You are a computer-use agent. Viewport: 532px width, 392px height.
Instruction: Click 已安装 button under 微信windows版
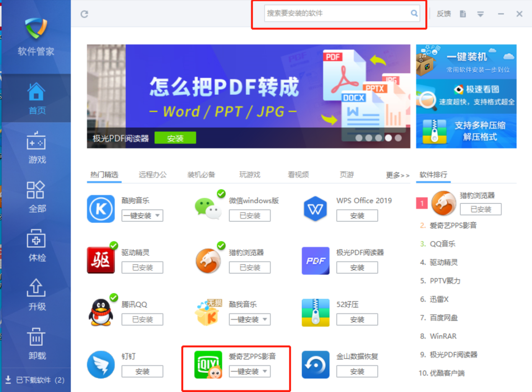pos(250,216)
